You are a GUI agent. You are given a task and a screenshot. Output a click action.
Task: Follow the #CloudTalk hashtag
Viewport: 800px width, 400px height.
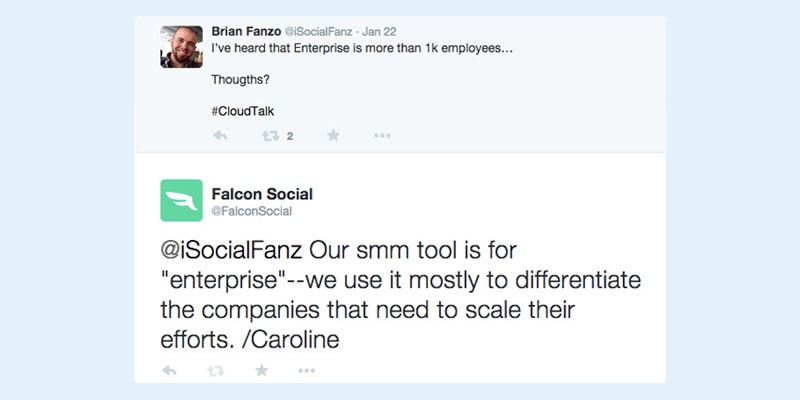(x=243, y=112)
